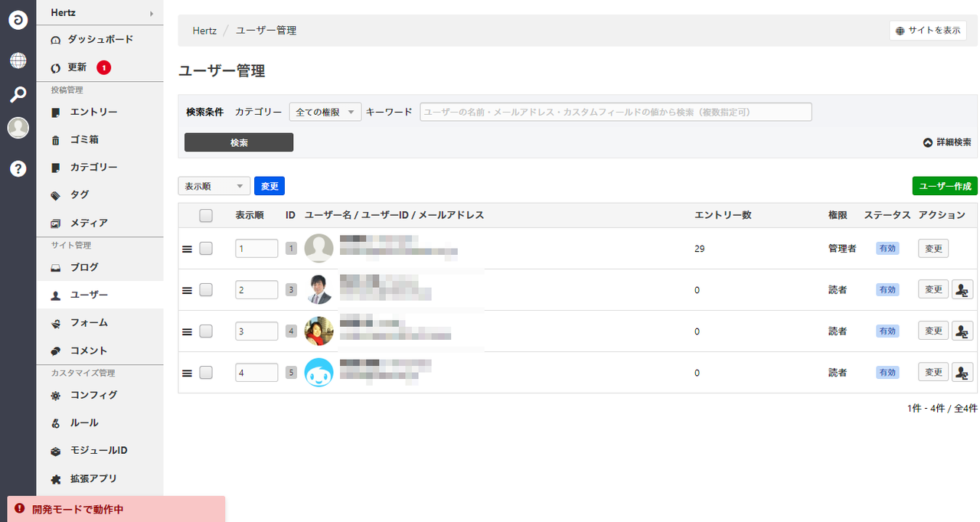The width and height of the screenshot is (980, 522).
Task: Click the キーワード search input field
Action: [x=616, y=112]
